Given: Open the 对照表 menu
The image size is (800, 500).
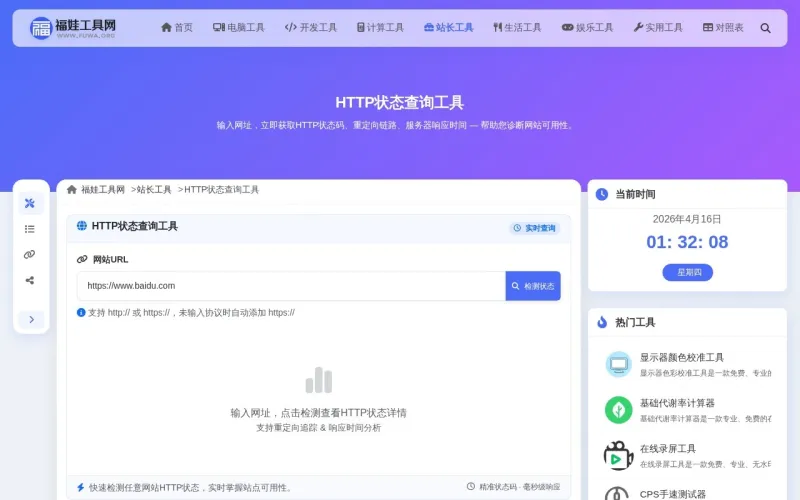Looking at the screenshot, I should point(723,28).
